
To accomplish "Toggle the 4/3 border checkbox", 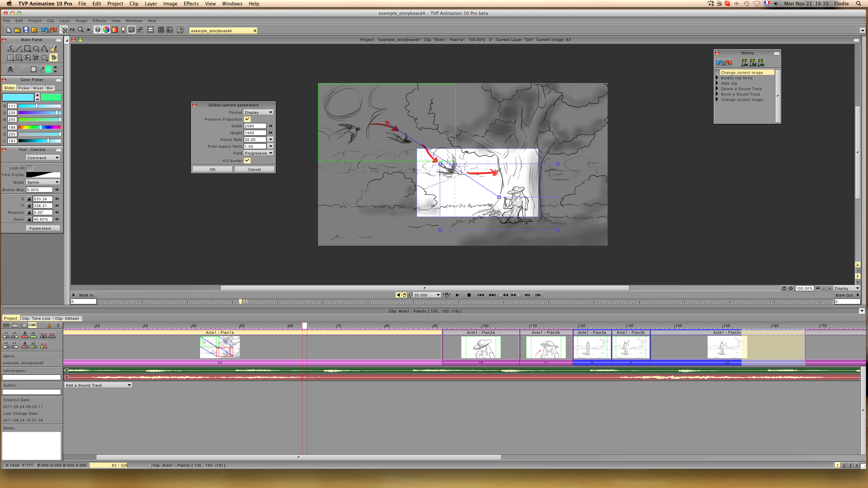I will coord(247,161).
